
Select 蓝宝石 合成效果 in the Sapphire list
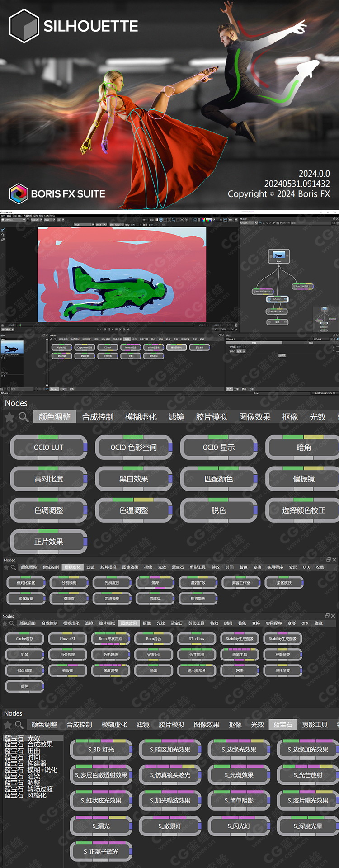pos(29,744)
